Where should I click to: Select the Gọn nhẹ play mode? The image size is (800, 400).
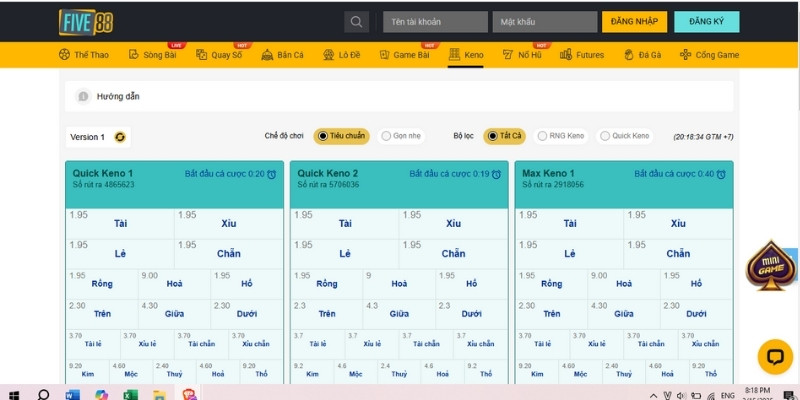[x=401, y=136]
